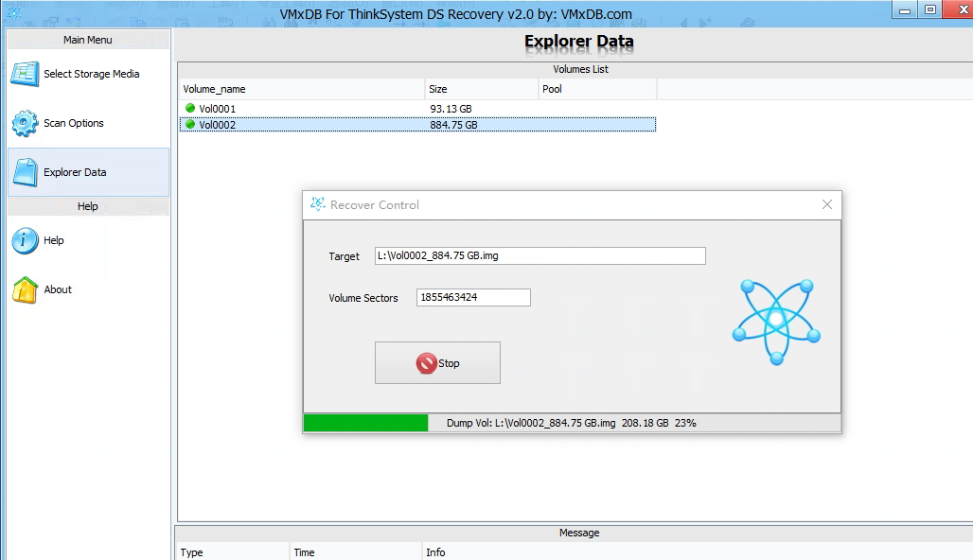This screenshot has width=973, height=560.
Task: Open Scan Options in the sidebar
Action: [88, 123]
